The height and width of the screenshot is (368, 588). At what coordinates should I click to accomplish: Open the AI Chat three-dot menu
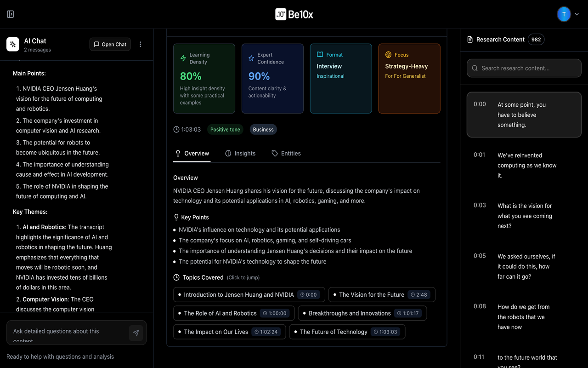[141, 44]
